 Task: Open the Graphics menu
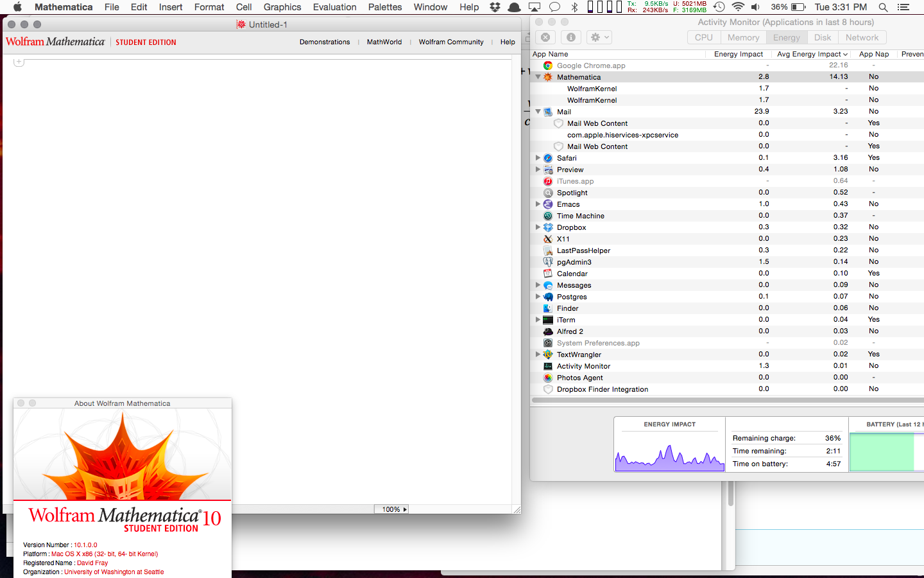[x=282, y=7]
